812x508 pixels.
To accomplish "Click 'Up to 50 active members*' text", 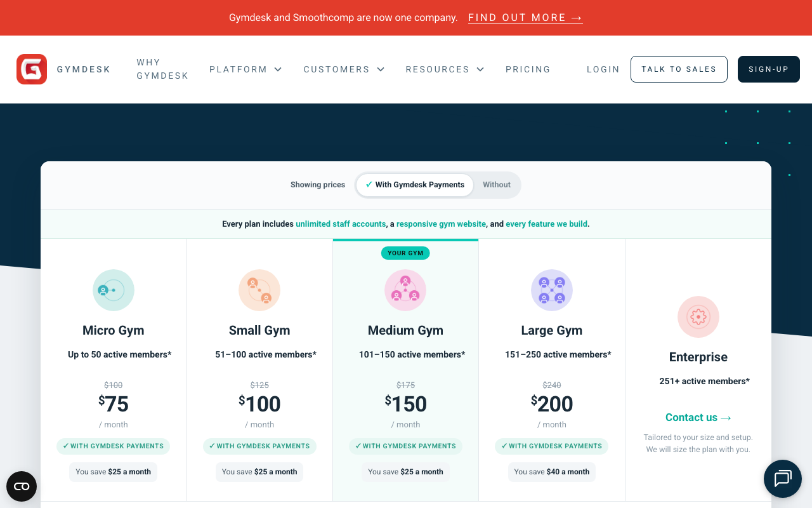I will coord(120,354).
